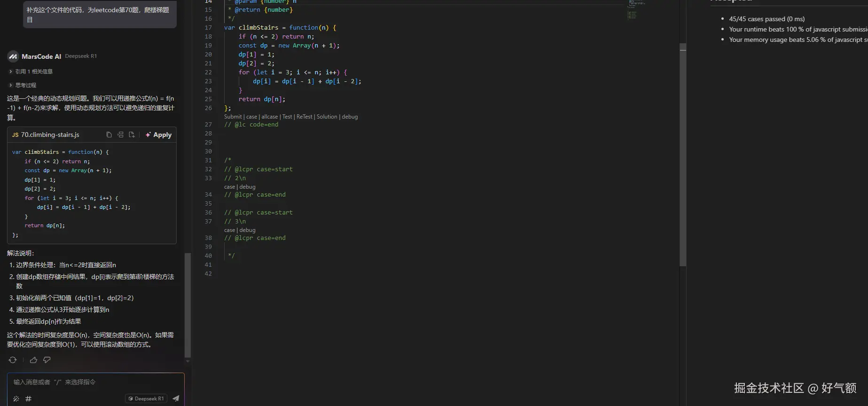The image size is (868, 406).
Task: Click the editor vertical scrollbar thumb
Action: (x=683, y=155)
